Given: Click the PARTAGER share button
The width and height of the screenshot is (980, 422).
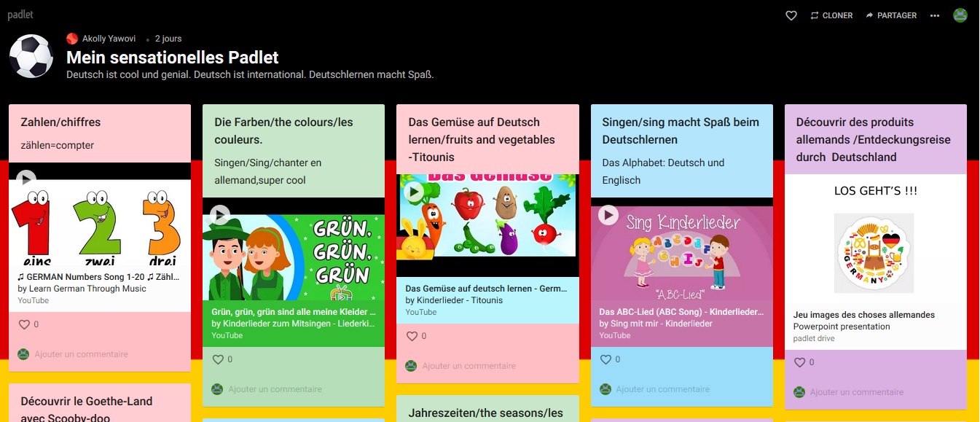Looking at the screenshot, I should (x=891, y=15).
